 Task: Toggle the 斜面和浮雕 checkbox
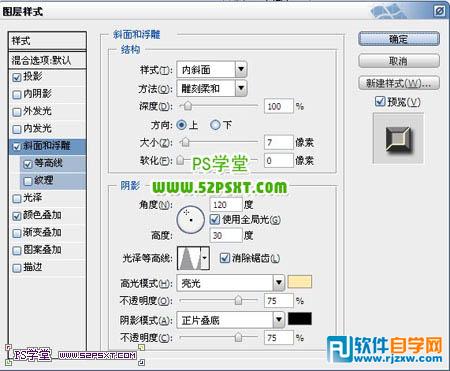(x=17, y=147)
